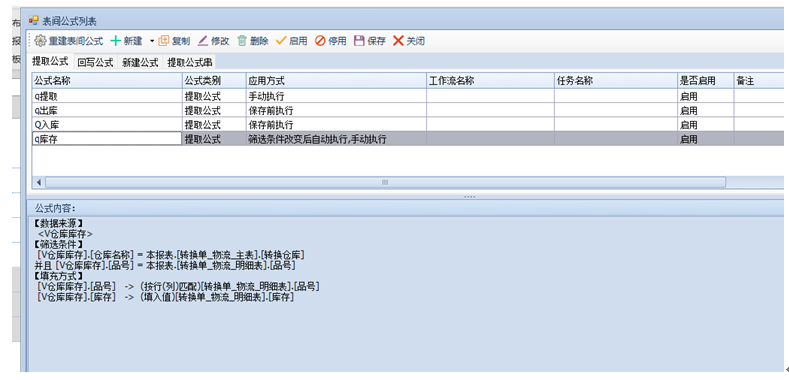Click the (填入值)[转换单_物流_明细表].[库存] line
Viewport: 789px width, 380px height.
(x=166, y=297)
